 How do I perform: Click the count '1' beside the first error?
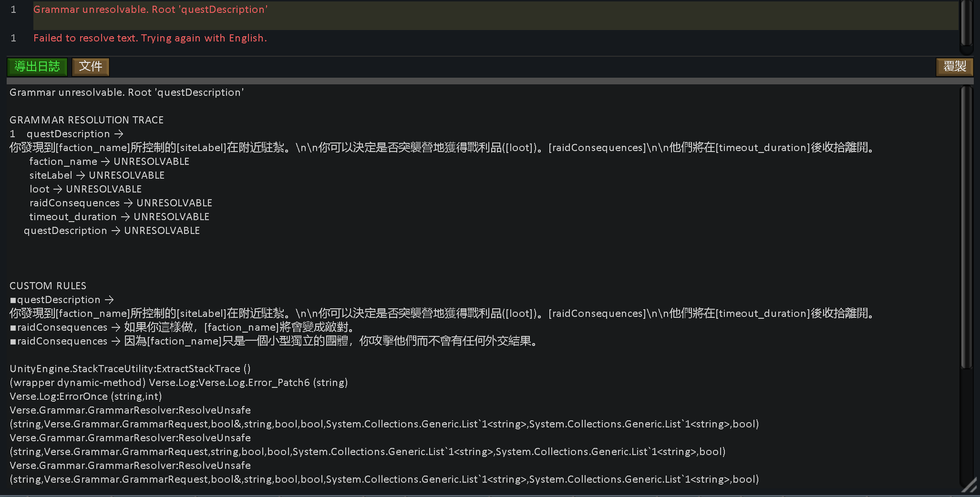point(13,9)
